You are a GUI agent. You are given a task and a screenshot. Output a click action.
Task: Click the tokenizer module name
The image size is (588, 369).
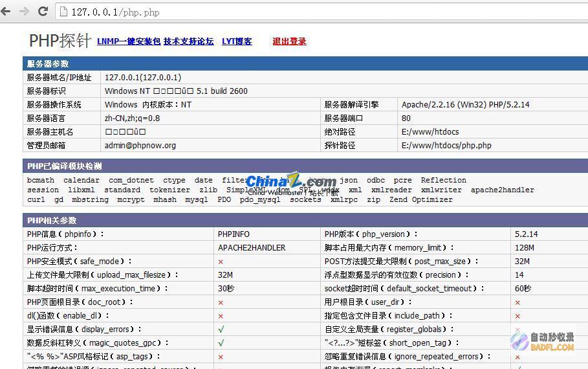point(170,190)
